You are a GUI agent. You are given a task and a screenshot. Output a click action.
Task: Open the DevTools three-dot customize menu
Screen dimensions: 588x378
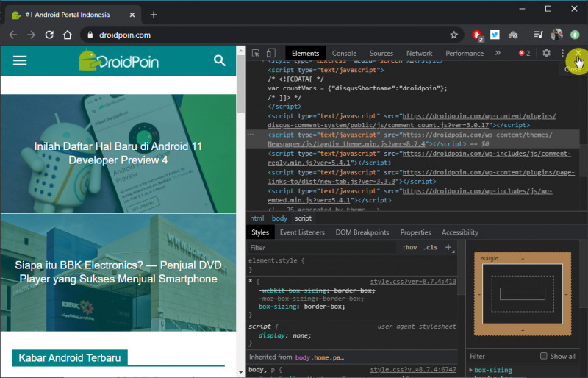[562, 53]
